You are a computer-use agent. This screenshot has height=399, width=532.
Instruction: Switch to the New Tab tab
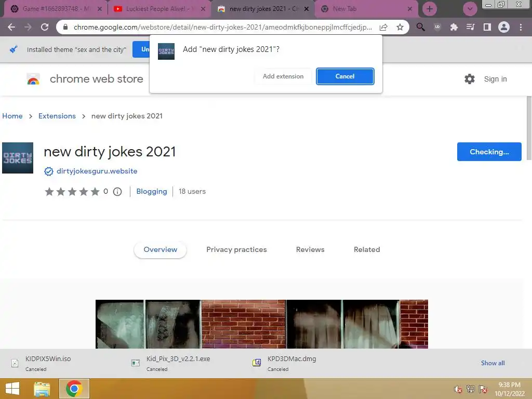366,9
